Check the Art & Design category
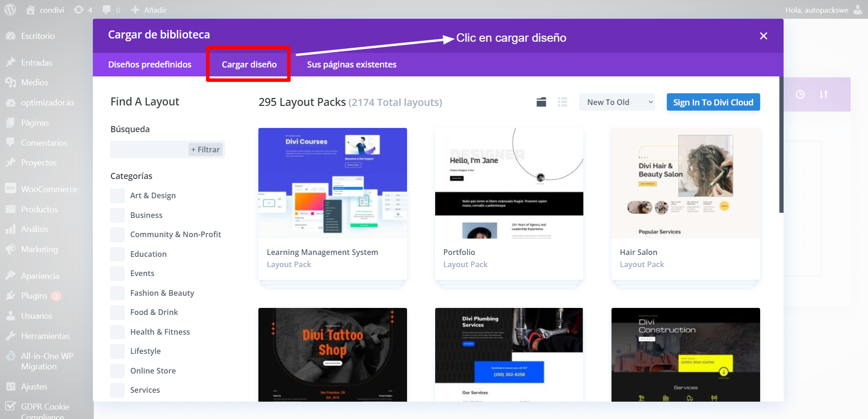 pos(118,196)
